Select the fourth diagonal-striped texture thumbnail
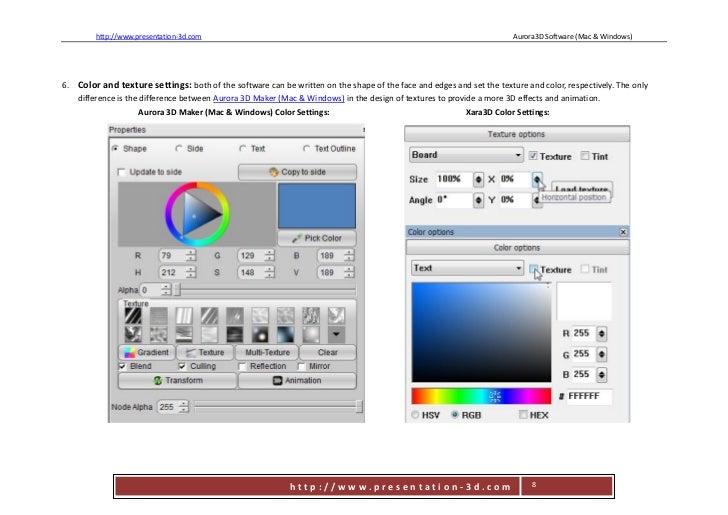728x515 pixels. (x=209, y=316)
